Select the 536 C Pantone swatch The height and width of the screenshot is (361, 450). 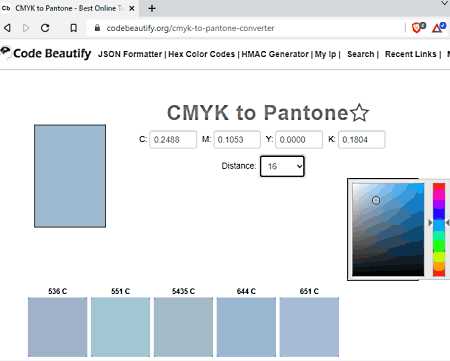pos(58,327)
